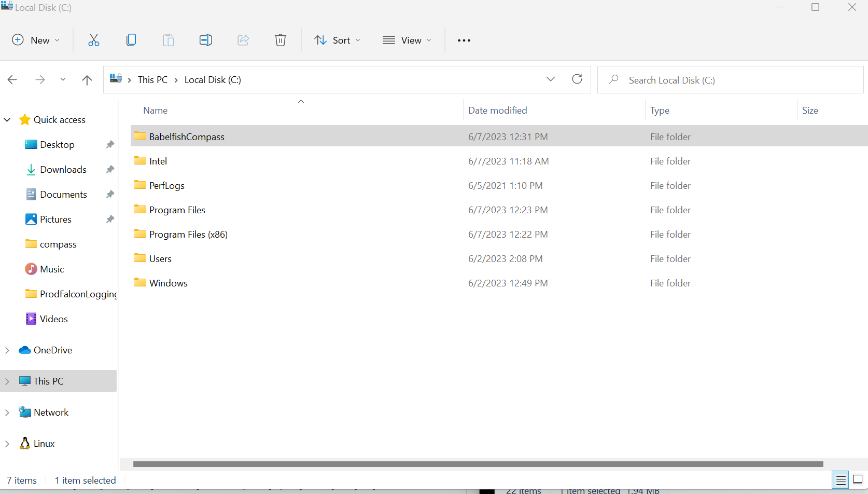This screenshot has height=494, width=868.
Task: Click Local Disk (C:) breadcrumb
Action: [213, 80]
